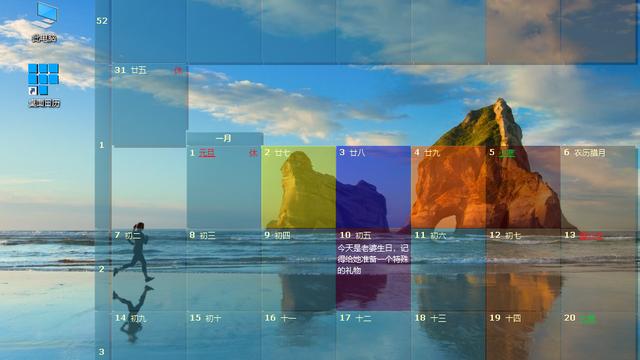Click week number 3 in week column
The height and width of the screenshot is (360, 640).
[x=102, y=352]
